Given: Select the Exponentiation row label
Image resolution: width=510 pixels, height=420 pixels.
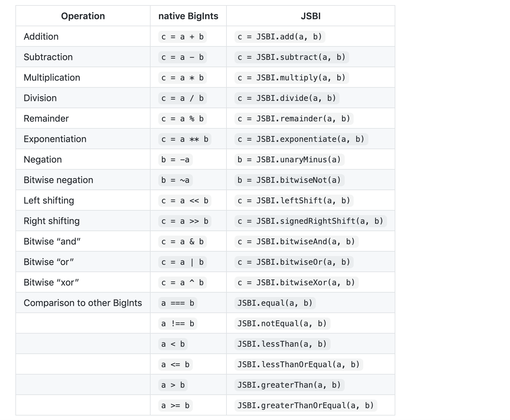Looking at the screenshot, I should coord(55,139).
